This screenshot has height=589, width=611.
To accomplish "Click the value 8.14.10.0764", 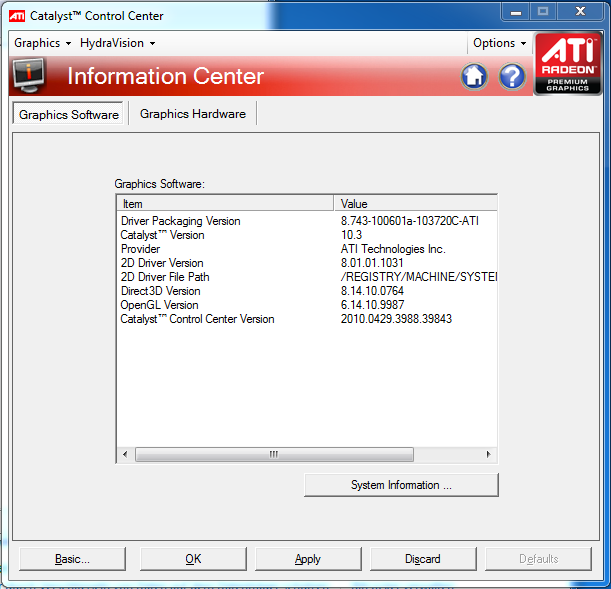I will [x=372, y=291].
